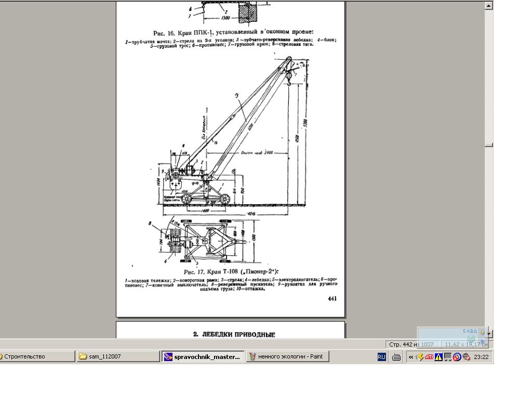Expand hidden tray icons with the « chevron
Image resolution: width=532 pixels, height=399 pixels.
[411, 357]
